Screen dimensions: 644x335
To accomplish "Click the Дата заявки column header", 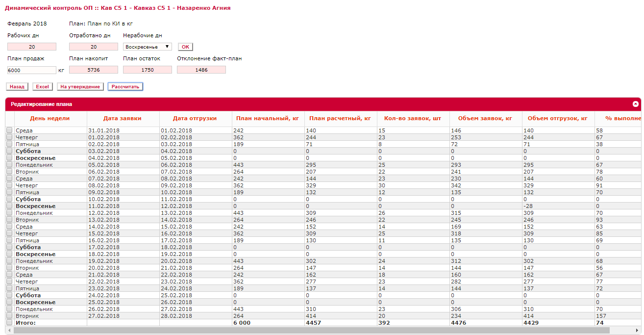I will [123, 118].
